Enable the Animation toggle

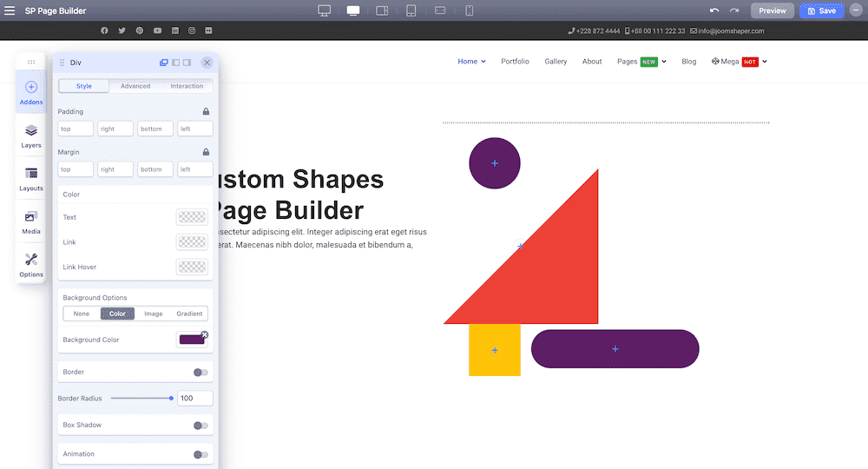click(x=201, y=454)
